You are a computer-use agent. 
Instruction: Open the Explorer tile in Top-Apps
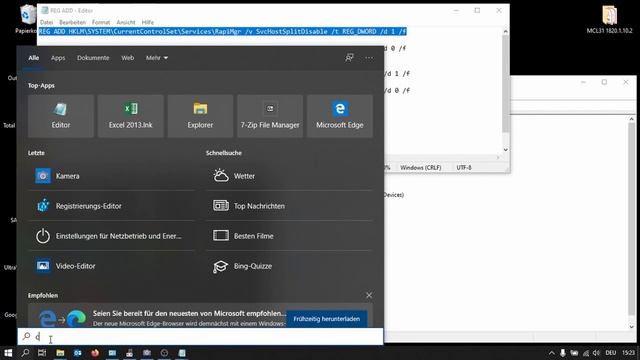coord(200,116)
